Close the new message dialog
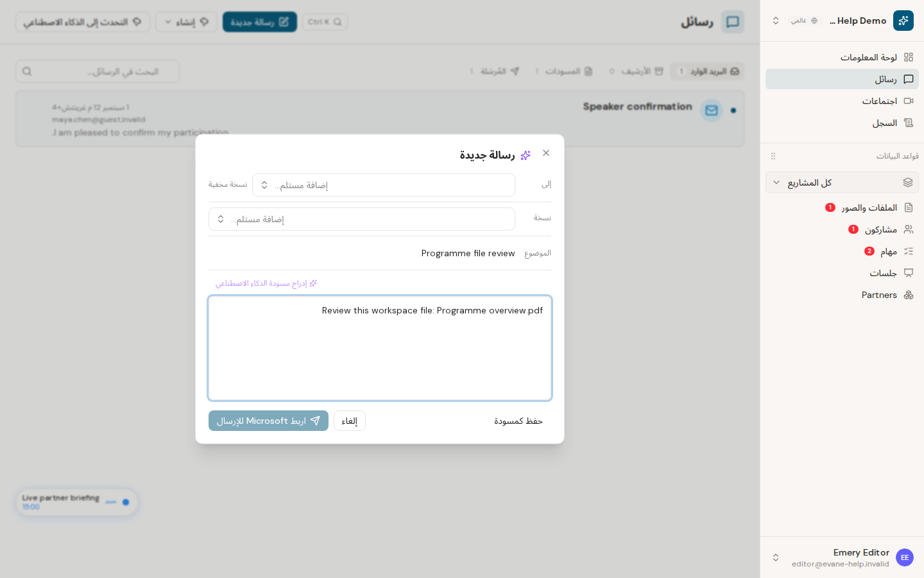Image resolution: width=924 pixels, height=578 pixels. [x=546, y=153]
